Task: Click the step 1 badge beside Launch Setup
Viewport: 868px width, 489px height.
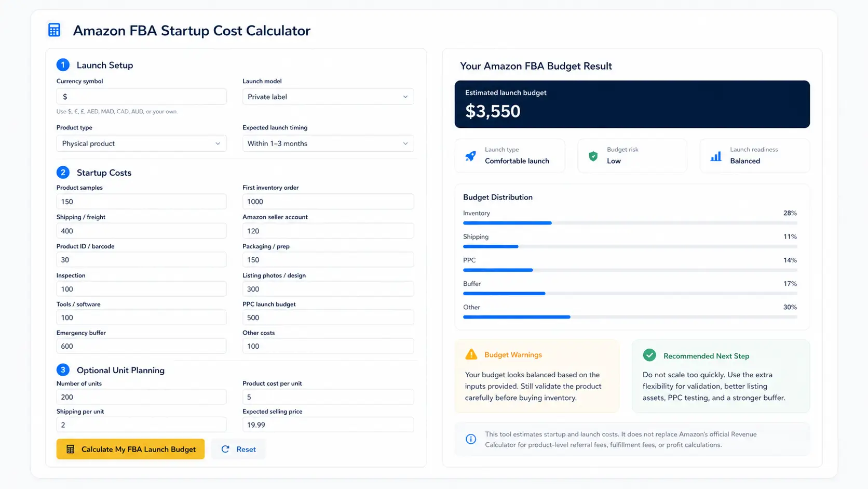Action: (63, 64)
